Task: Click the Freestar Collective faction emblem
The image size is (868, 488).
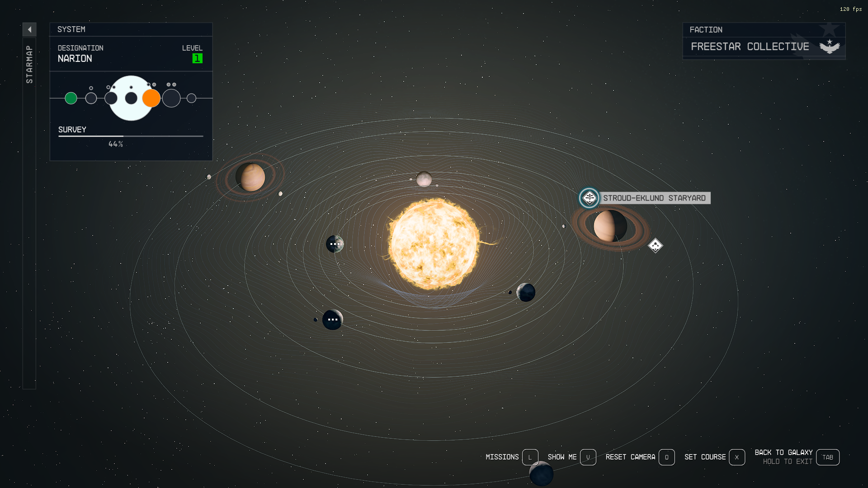Action: [829, 47]
